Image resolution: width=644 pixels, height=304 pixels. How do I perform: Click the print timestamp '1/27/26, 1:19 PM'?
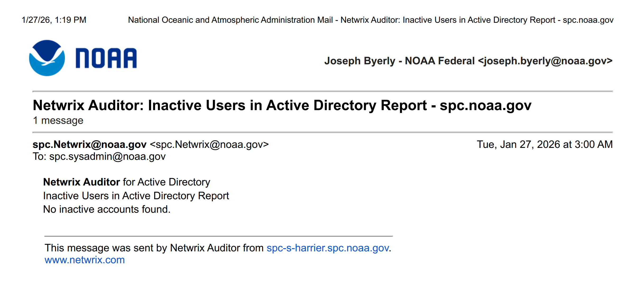click(x=54, y=20)
